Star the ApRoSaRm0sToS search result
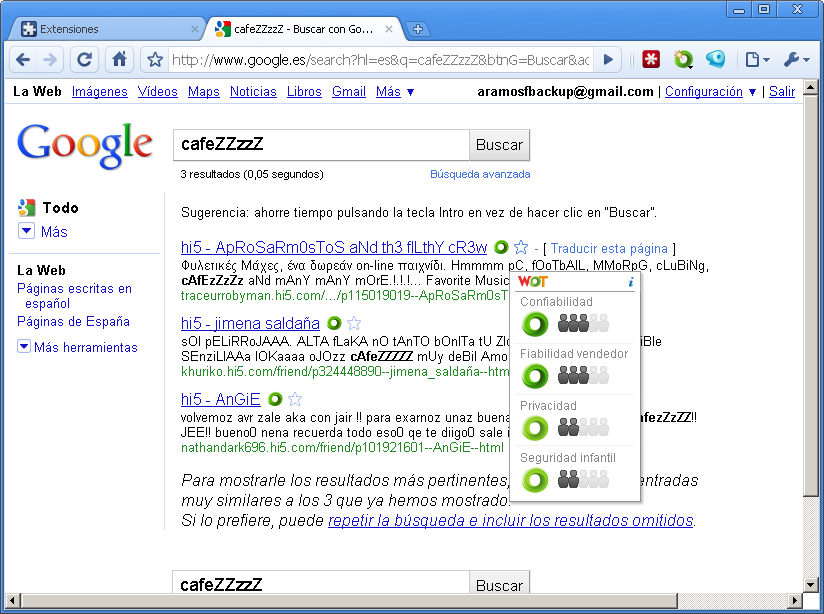 [x=521, y=247]
